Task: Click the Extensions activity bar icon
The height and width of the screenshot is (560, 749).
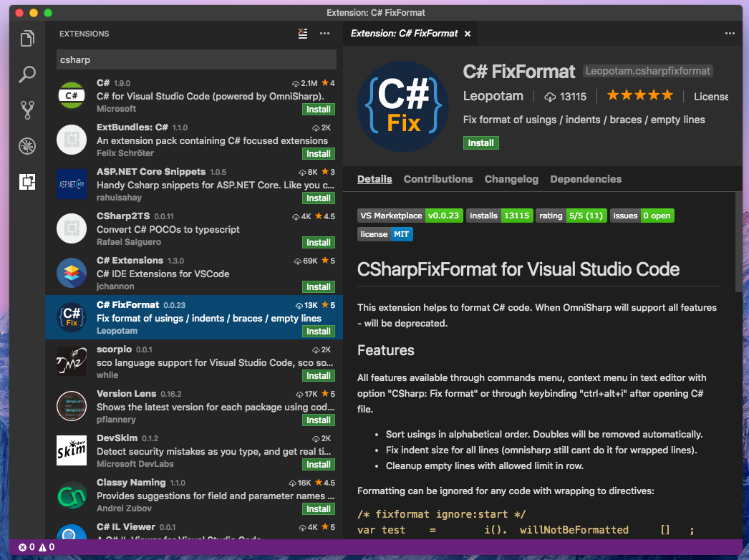Action: point(27,182)
